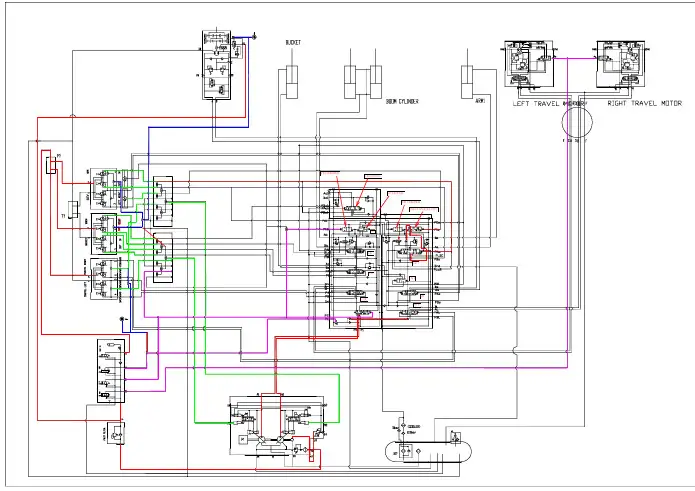Click the BUCKET cylinder label
The image size is (695, 491).
[293, 43]
